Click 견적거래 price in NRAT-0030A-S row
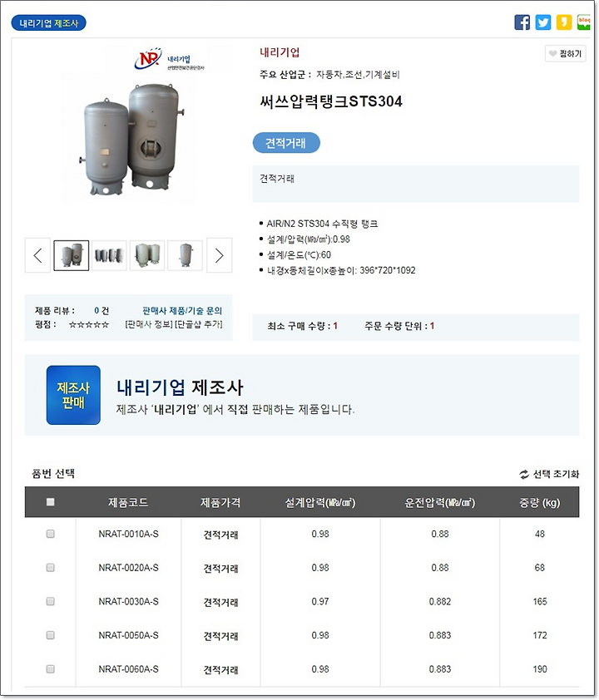The width and height of the screenshot is (599, 700). point(220,602)
